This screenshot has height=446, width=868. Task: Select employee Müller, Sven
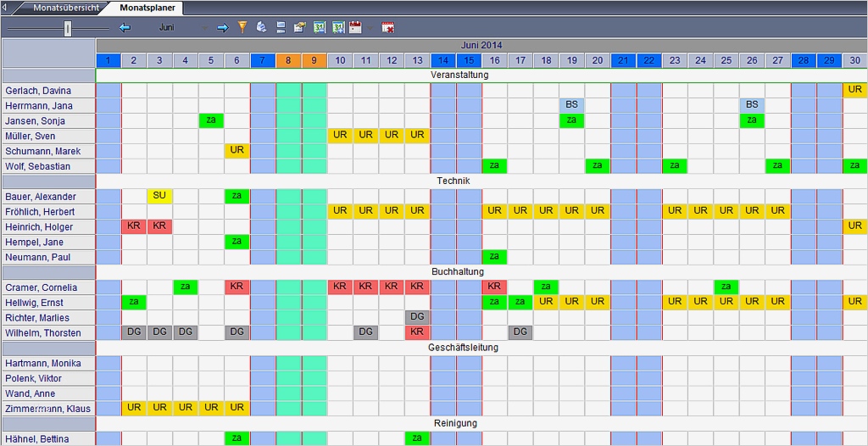48,136
